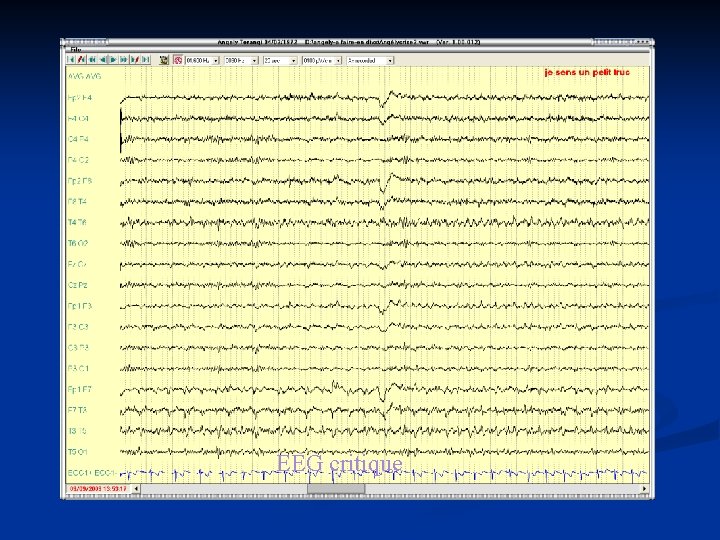Screen dimensions: 720x540
Task: Open the µV/cm sensitivity dropdown
Action: click(x=322, y=61)
